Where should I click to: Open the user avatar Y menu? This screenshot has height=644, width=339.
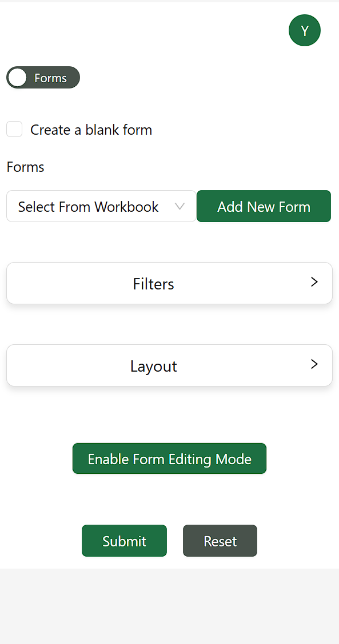(305, 30)
